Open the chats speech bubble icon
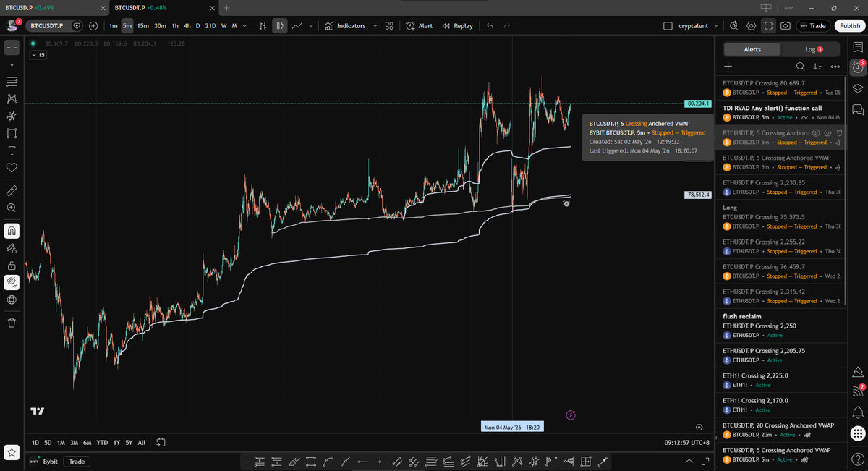Image resolution: width=868 pixels, height=471 pixels. [858, 109]
